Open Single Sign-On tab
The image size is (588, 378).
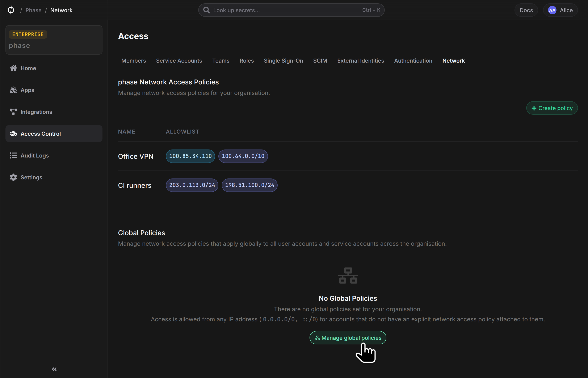pos(283,61)
